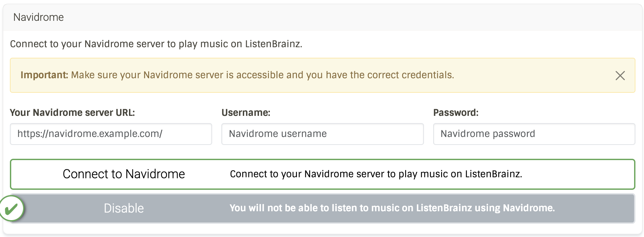Focus the Navidrome server URL field
The height and width of the screenshot is (237, 644).
click(x=111, y=134)
